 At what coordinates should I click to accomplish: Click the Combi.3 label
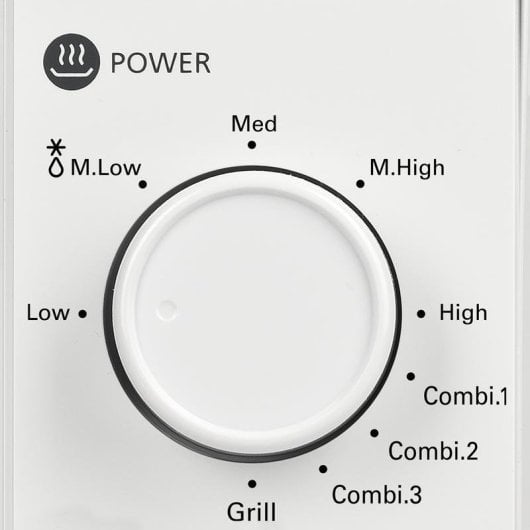[x=377, y=494]
